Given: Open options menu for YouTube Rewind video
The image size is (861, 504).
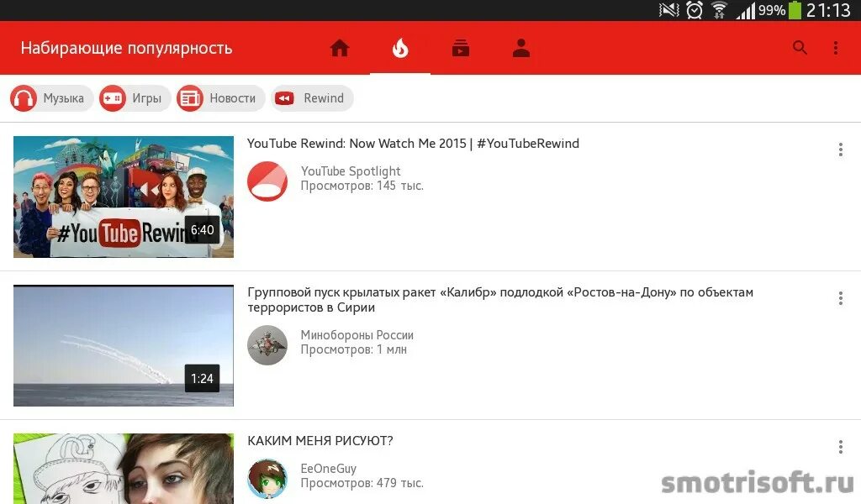Looking at the screenshot, I should click(841, 150).
